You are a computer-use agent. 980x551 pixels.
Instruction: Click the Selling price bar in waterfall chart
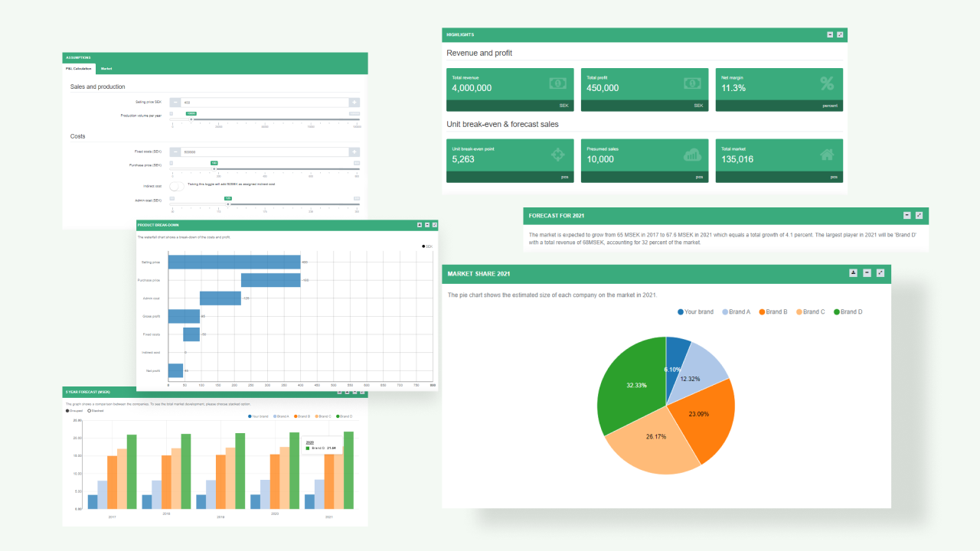(234, 262)
